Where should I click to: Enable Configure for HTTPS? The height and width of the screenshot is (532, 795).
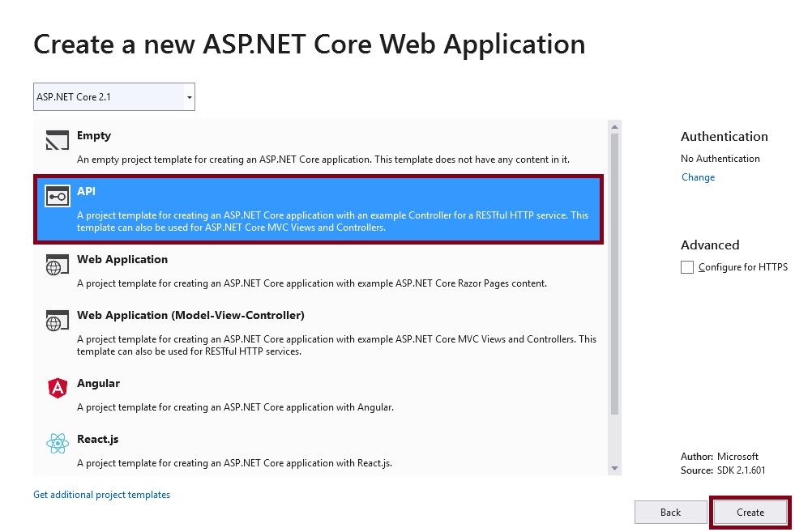(x=687, y=267)
